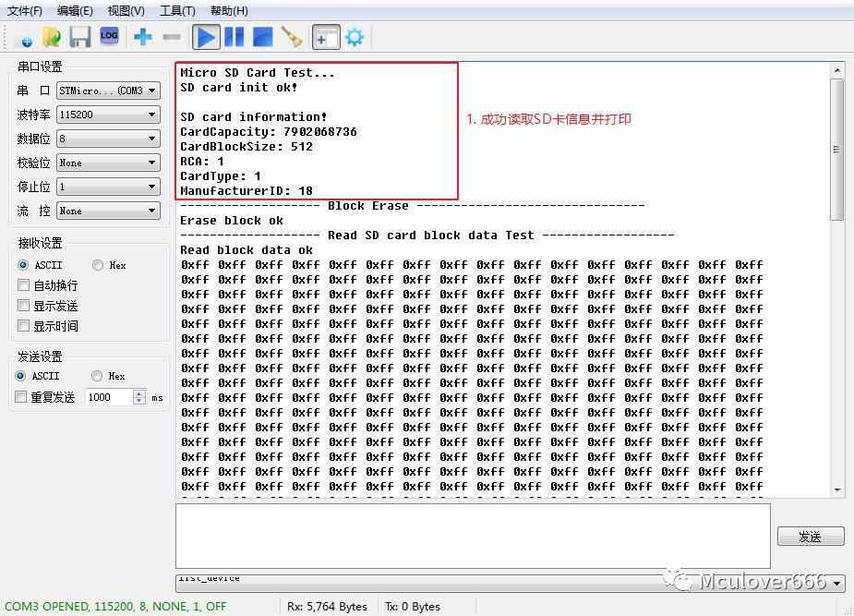
Task: Open the 视图(V) menu
Action: 126,11
